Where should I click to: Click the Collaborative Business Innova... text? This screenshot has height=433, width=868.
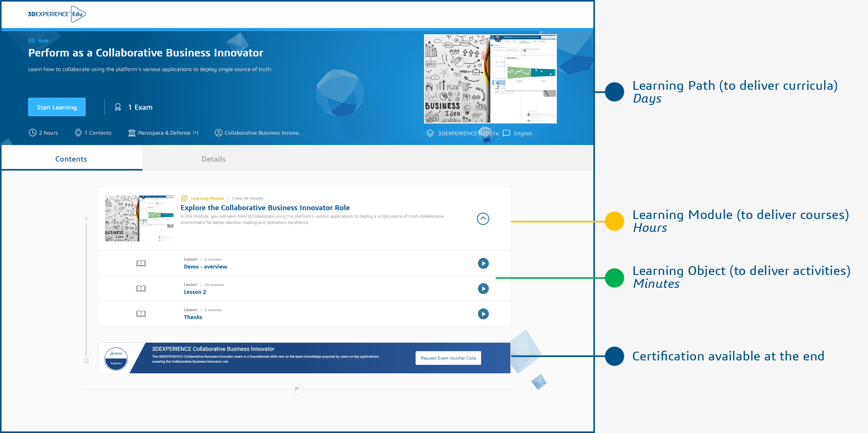click(x=264, y=133)
